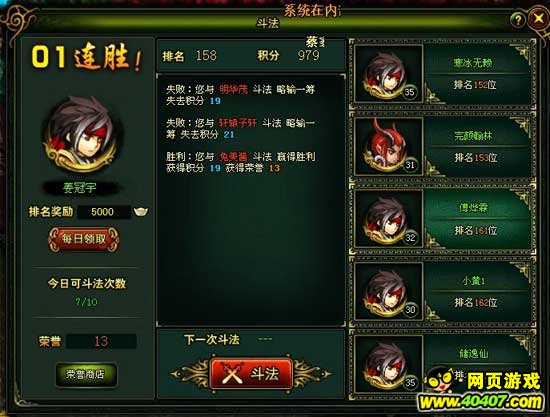Click your own character portrait 姜冠宇

click(x=82, y=135)
